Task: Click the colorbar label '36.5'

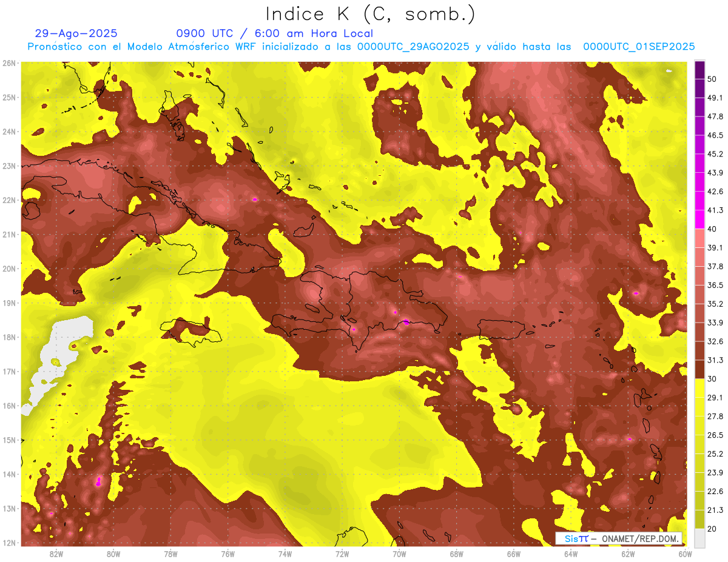Action: tap(715, 285)
